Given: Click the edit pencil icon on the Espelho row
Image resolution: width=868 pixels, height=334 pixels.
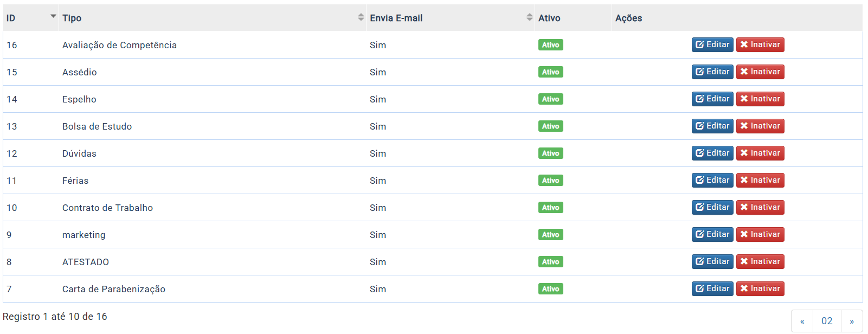Looking at the screenshot, I should (700, 99).
